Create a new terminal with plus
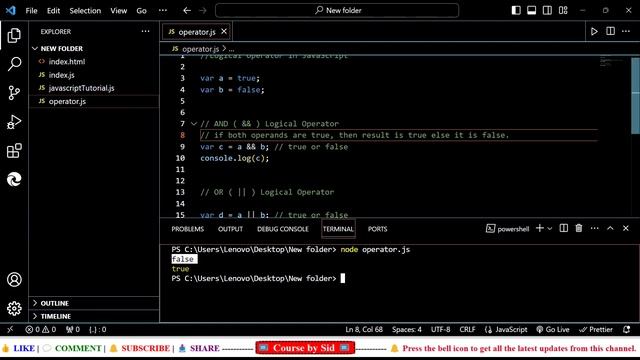Viewport: 640px width, 360px height. click(x=540, y=229)
